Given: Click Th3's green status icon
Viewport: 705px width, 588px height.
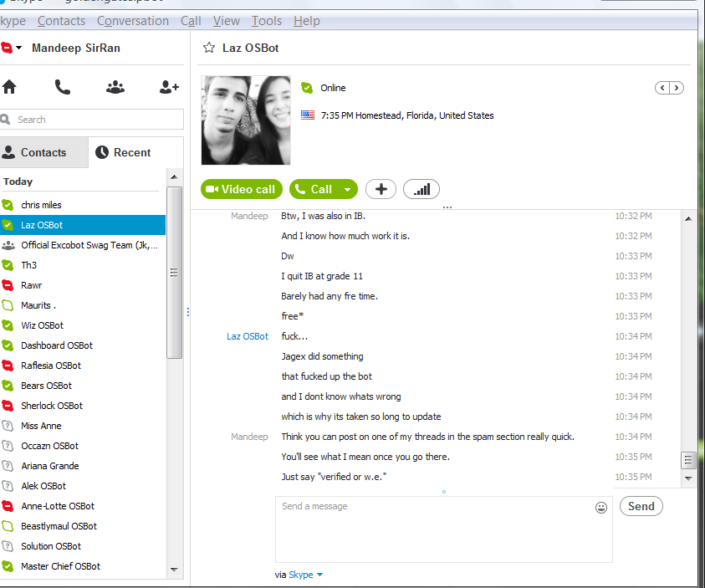Looking at the screenshot, I should [8, 265].
